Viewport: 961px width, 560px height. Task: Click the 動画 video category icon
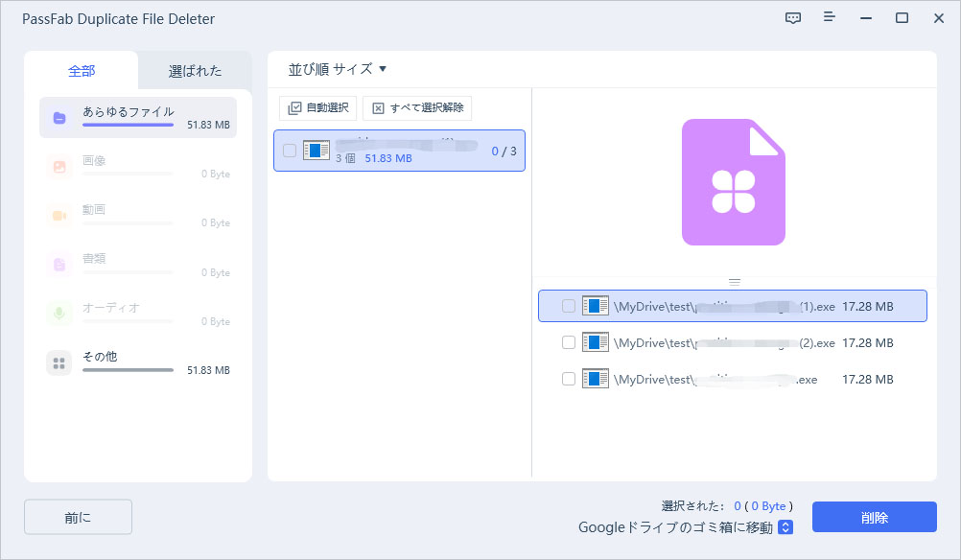(59, 216)
